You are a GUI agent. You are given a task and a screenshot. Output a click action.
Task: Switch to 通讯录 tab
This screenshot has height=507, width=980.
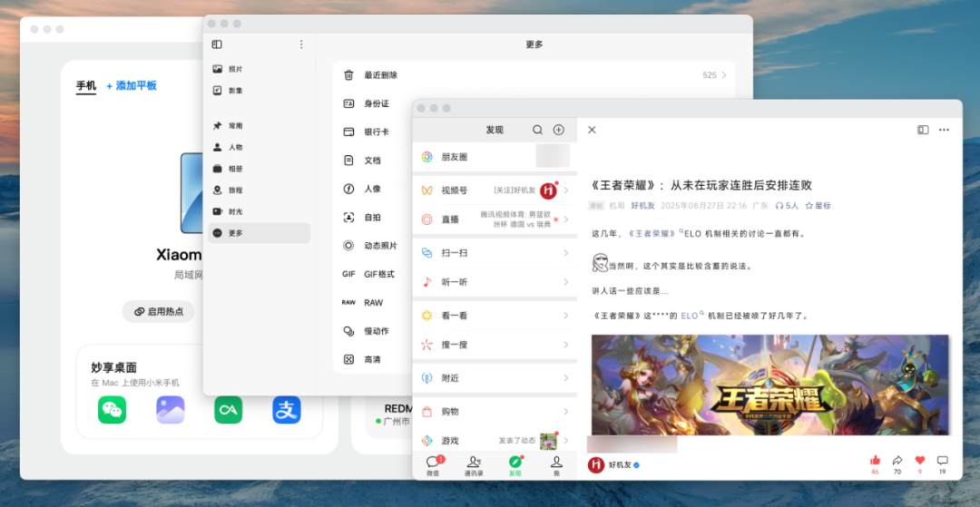[x=474, y=466]
